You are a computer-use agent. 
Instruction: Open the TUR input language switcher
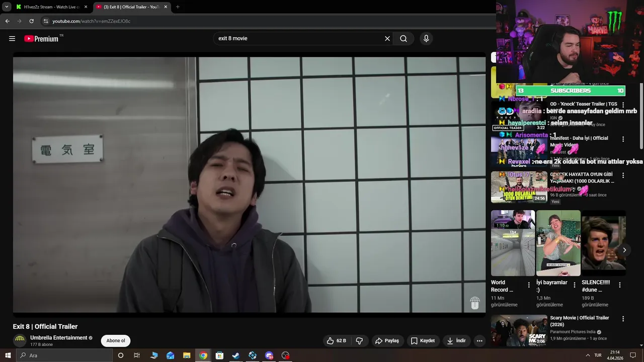click(x=598, y=355)
